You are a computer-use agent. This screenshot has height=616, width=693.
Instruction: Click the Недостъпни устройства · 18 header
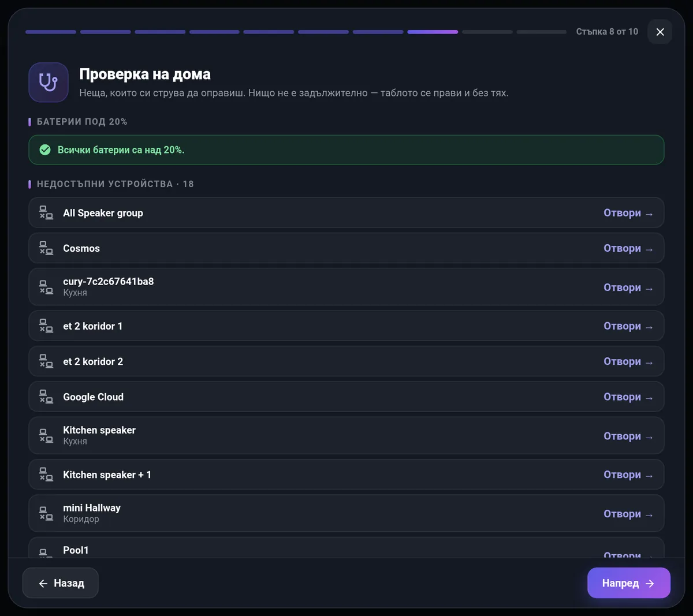(115, 184)
